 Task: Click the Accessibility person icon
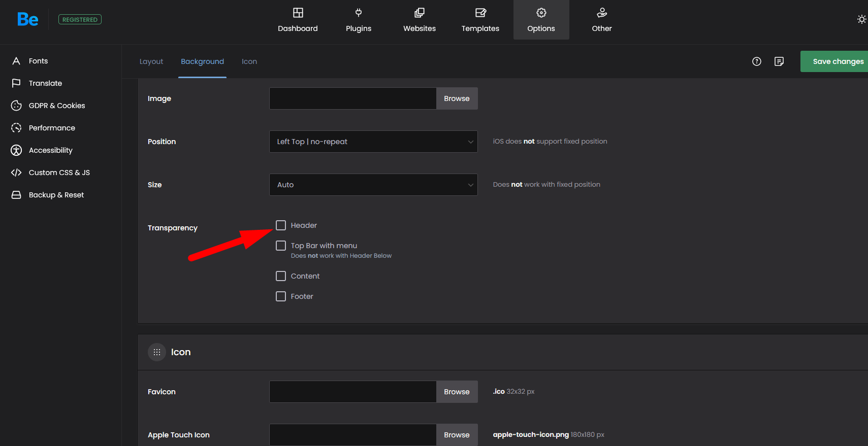pyautogui.click(x=16, y=150)
